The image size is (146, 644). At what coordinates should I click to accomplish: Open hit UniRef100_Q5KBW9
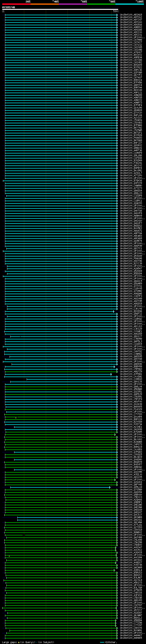[x=131, y=389]
